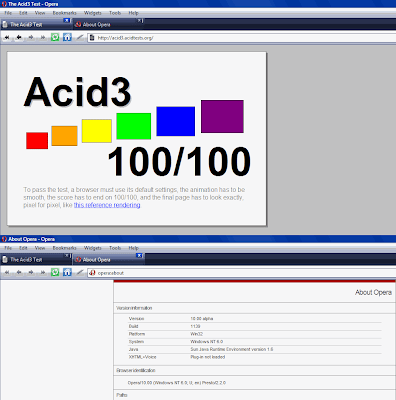Open Tools menu in the Acid3 Test window

115,13
